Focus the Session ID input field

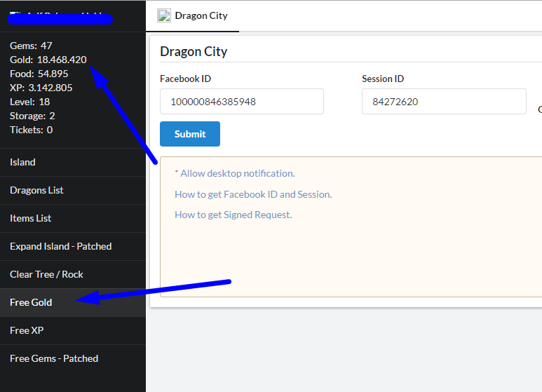(444, 101)
